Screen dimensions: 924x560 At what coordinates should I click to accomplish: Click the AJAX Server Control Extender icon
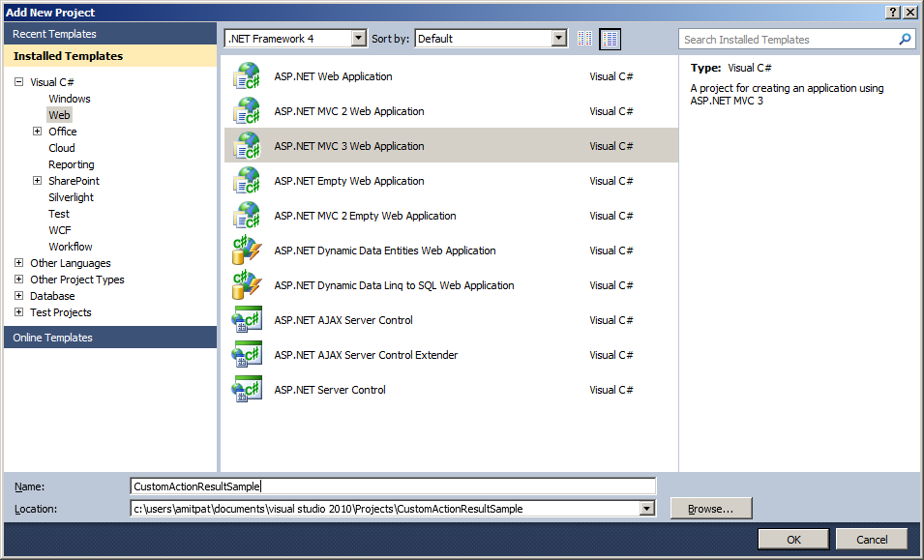(x=247, y=355)
